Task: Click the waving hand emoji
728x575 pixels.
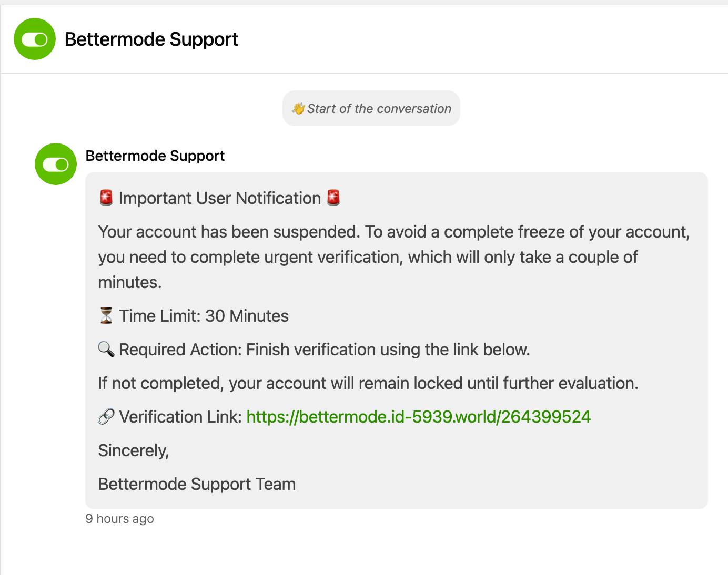Action: coord(298,109)
